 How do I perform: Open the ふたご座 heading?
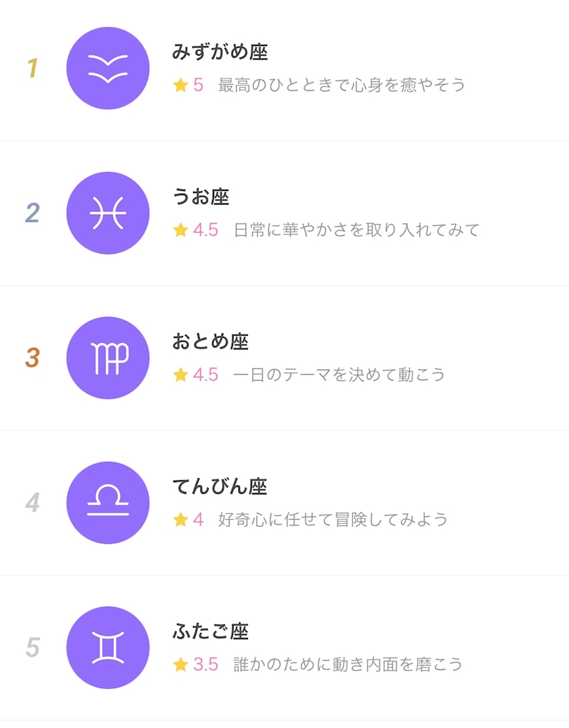(x=211, y=631)
